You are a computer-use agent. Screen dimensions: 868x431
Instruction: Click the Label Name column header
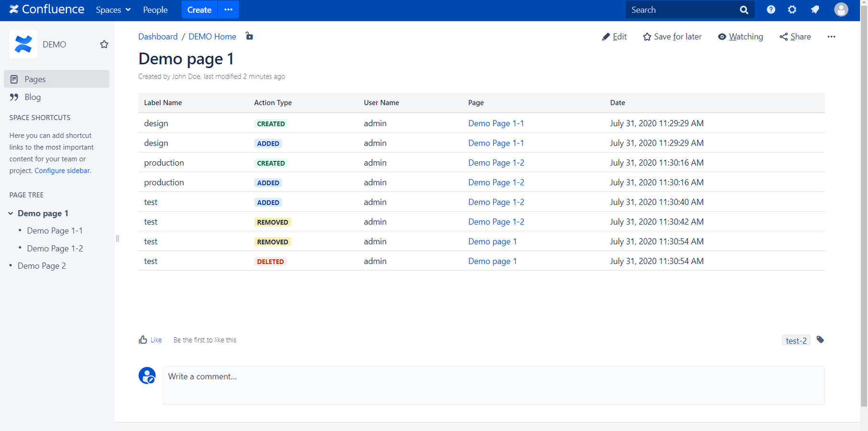pos(163,102)
